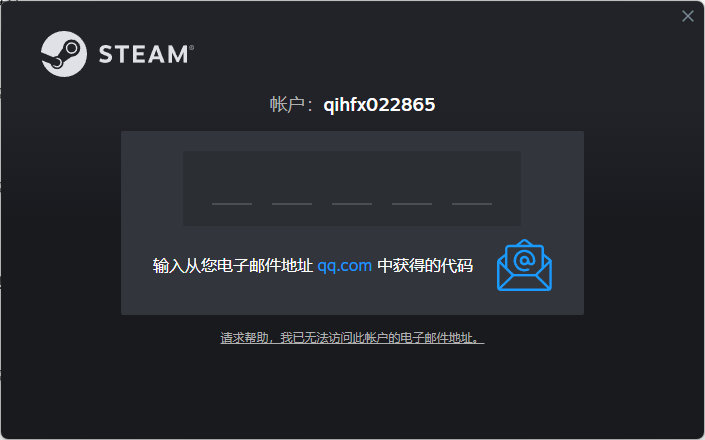The height and width of the screenshot is (440, 705).
Task: Click the blue email envelope icon
Action: click(524, 265)
